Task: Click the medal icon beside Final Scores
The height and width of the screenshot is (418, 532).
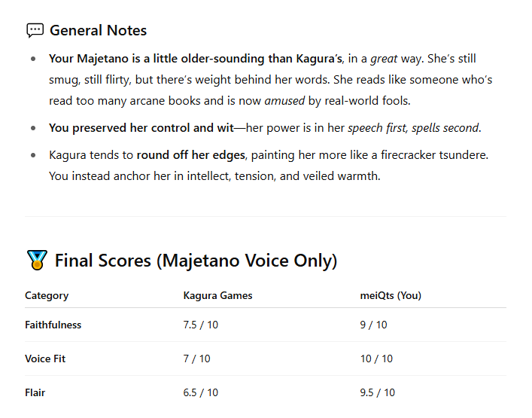Action: tap(37, 260)
